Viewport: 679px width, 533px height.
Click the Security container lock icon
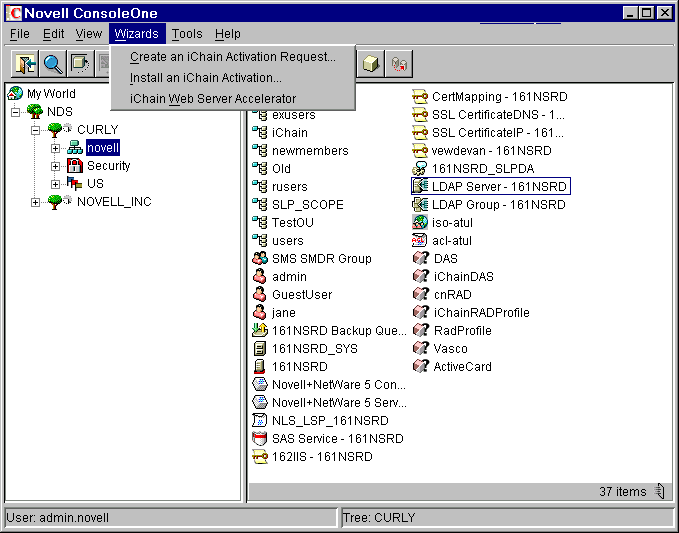point(74,165)
